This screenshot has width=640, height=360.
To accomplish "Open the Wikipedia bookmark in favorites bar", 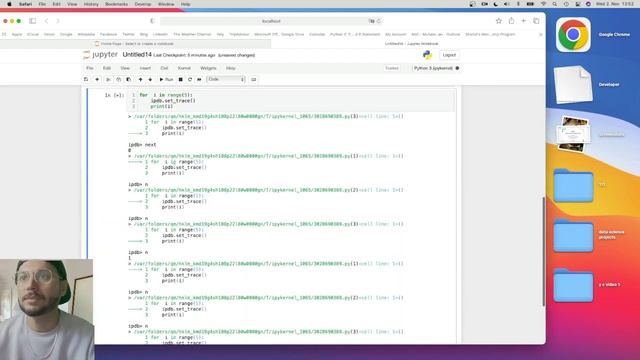I will 86,34.
